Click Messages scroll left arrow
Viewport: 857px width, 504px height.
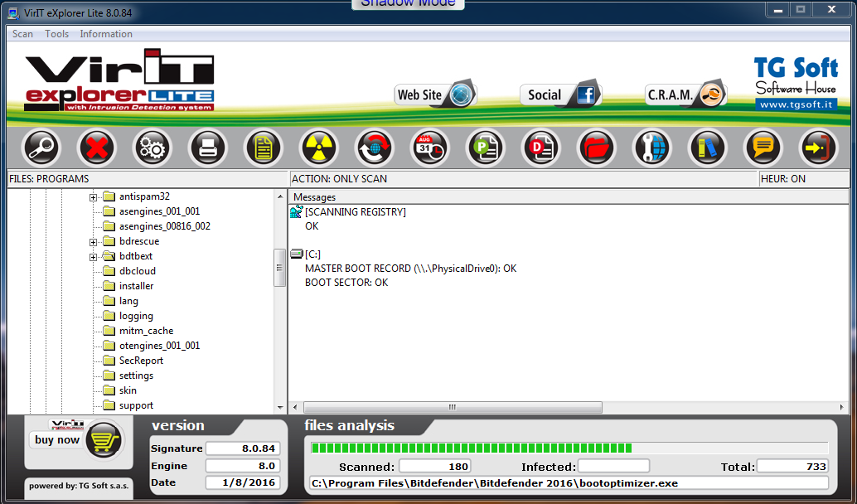coord(295,407)
